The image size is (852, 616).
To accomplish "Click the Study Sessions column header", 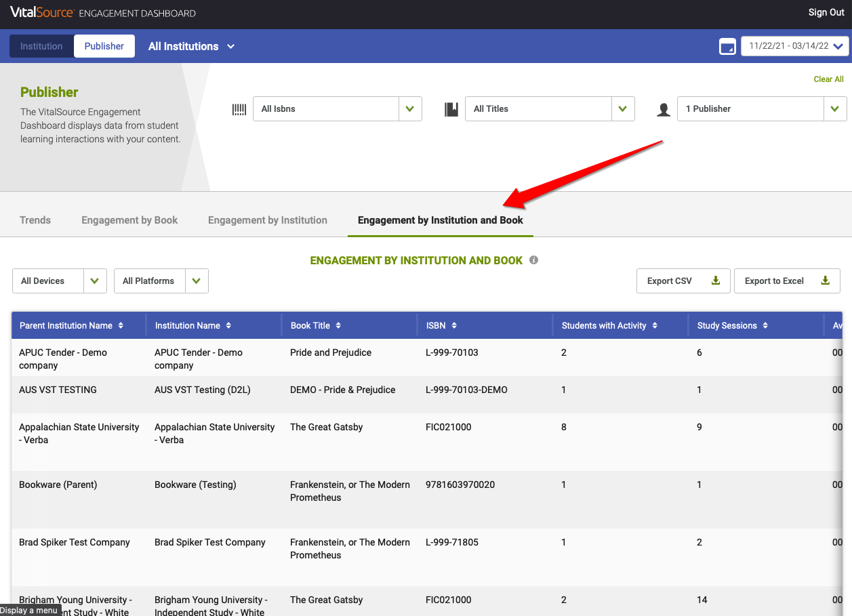I will [x=756, y=326].
